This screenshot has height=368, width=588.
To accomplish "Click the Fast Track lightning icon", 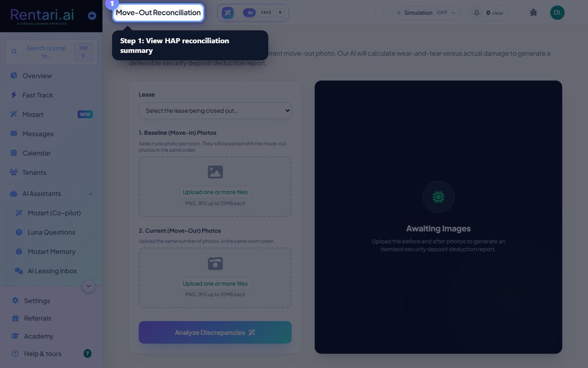I will click(14, 95).
